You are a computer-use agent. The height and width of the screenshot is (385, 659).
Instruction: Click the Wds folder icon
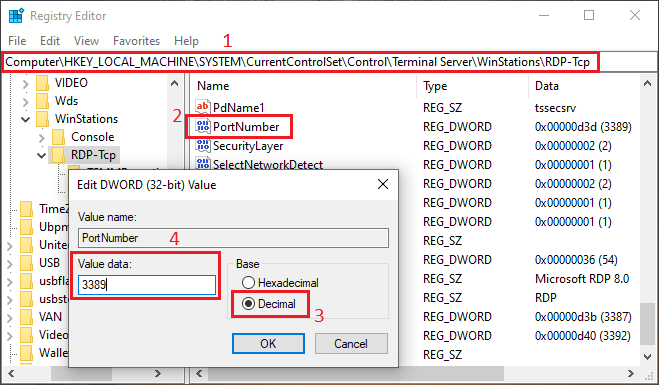42,101
